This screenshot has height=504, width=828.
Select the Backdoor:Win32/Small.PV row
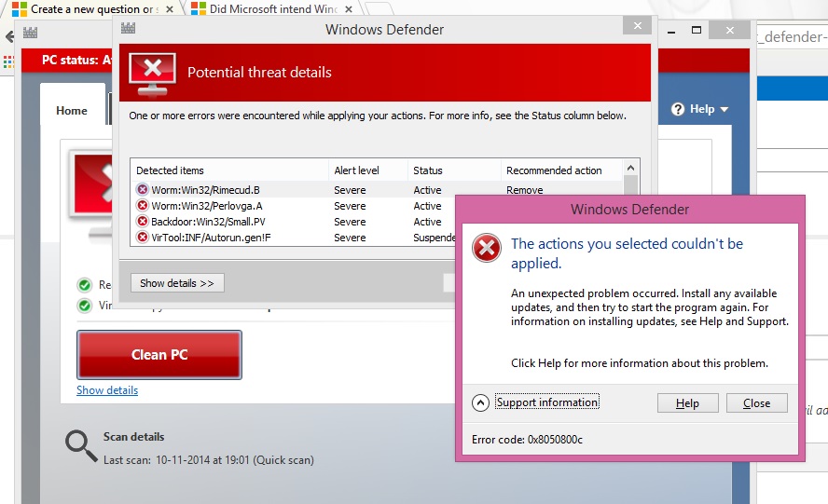294,221
